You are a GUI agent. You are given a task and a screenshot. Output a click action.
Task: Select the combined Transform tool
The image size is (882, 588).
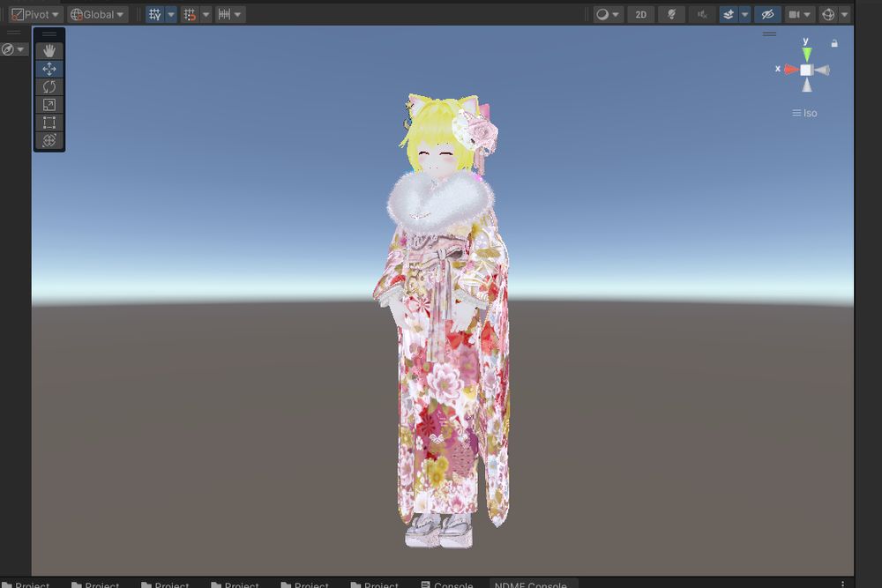[x=49, y=140]
